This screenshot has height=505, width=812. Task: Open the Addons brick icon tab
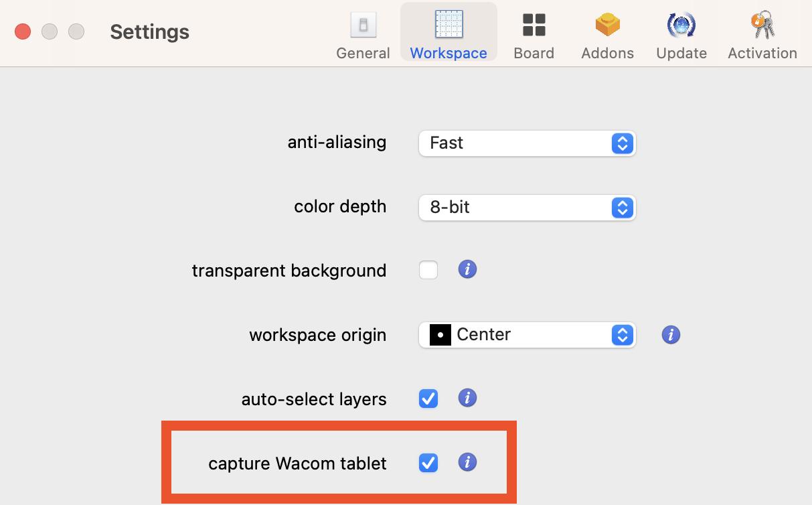click(x=607, y=25)
